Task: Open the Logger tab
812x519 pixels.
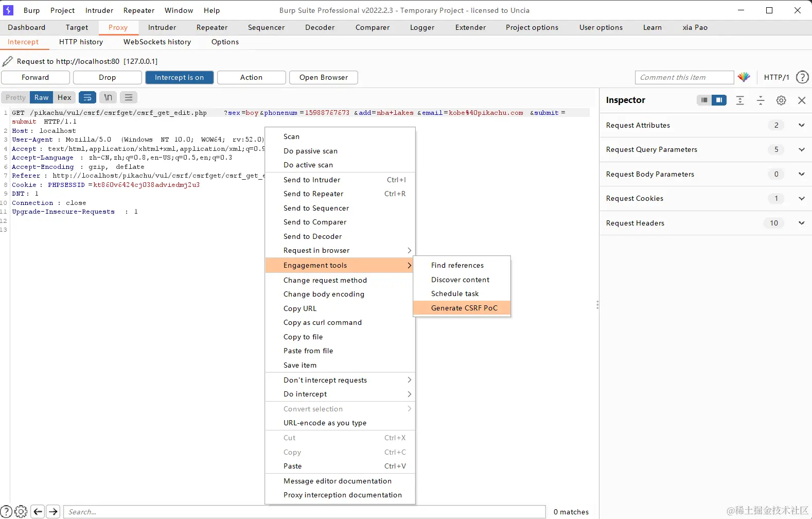Action: 422,27
